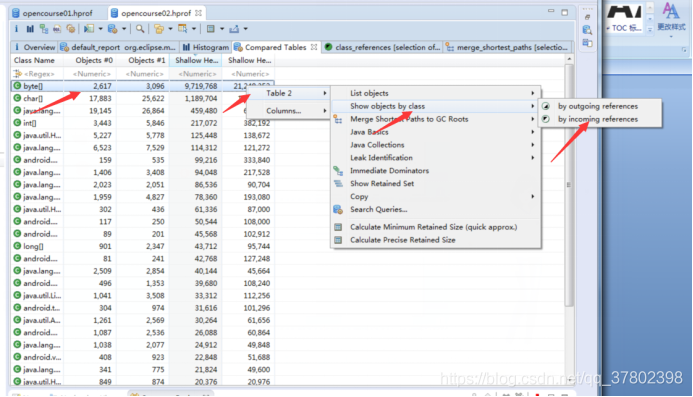This screenshot has height=397, width=693.
Task: Select Show objects by class
Action: tap(435, 106)
